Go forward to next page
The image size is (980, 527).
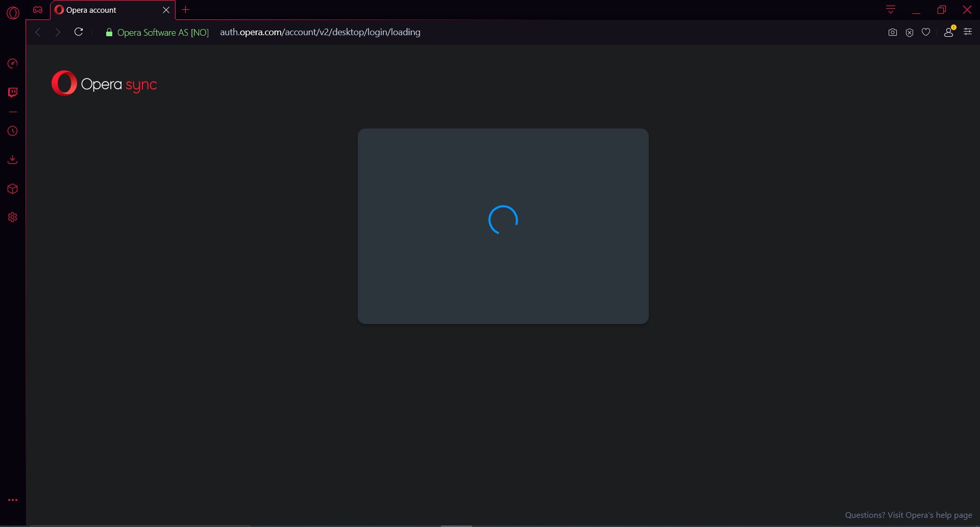click(x=58, y=32)
